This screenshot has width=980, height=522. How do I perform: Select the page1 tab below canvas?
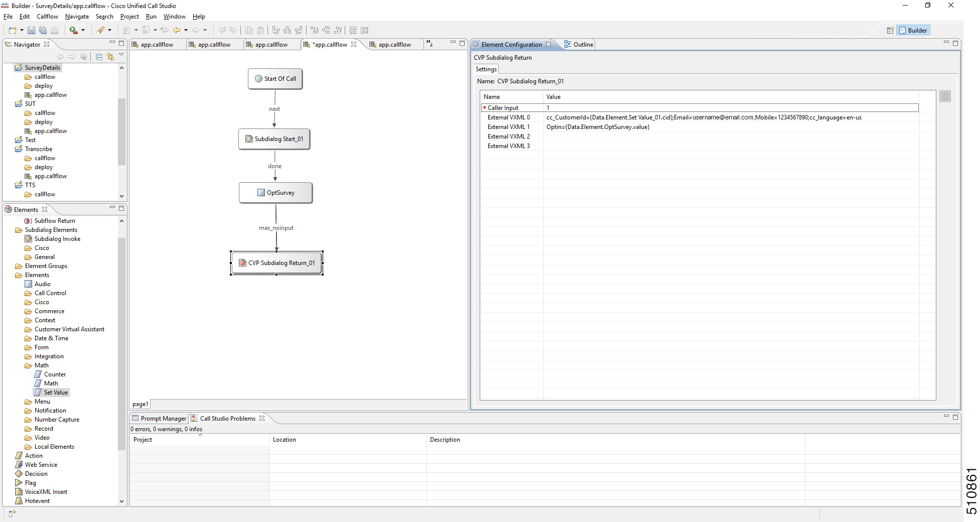pos(140,404)
